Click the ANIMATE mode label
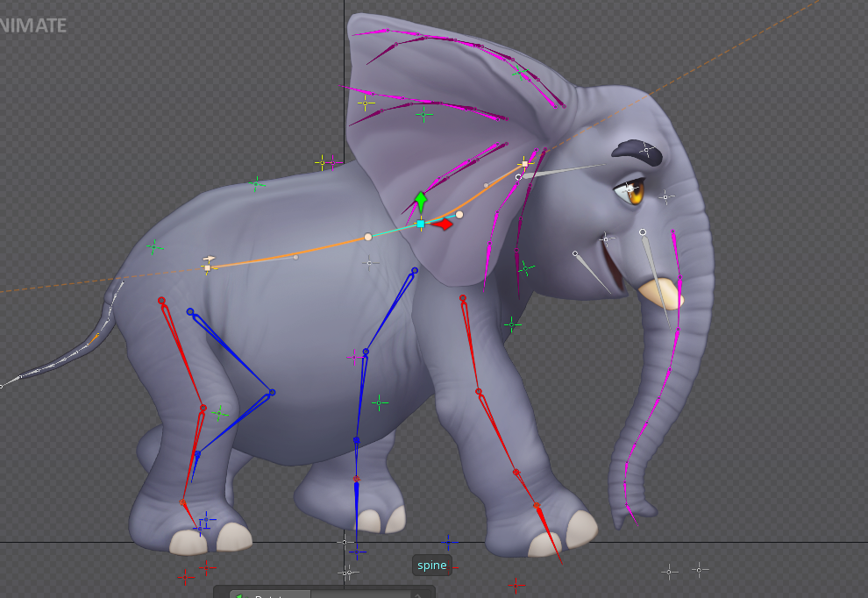 (33, 25)
